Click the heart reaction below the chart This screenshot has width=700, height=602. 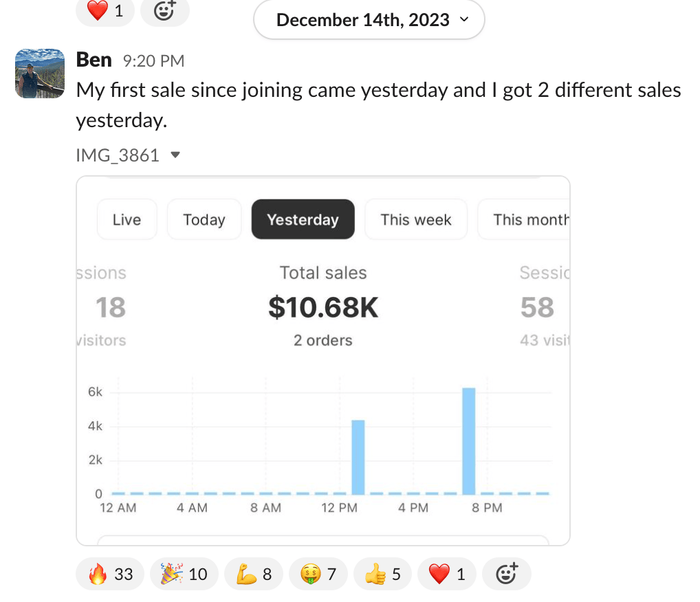446,574
